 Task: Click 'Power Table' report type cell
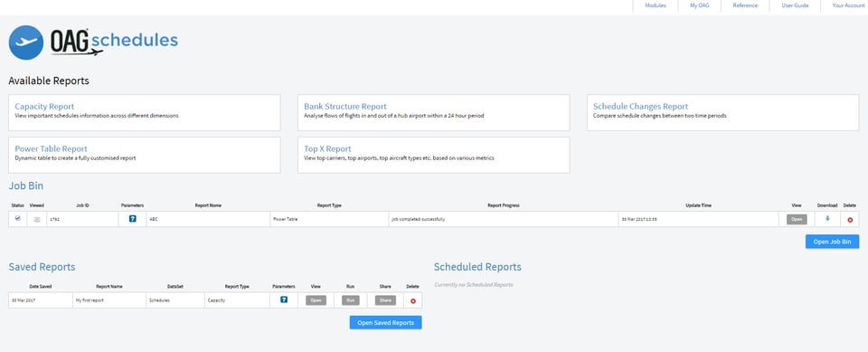(329, 219)
